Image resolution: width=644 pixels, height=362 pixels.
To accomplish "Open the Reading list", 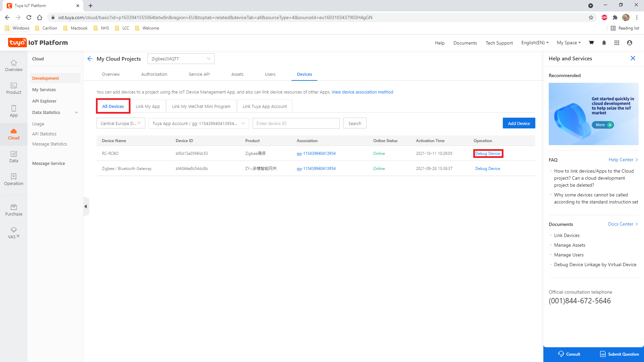I will (x=625, y=28).
